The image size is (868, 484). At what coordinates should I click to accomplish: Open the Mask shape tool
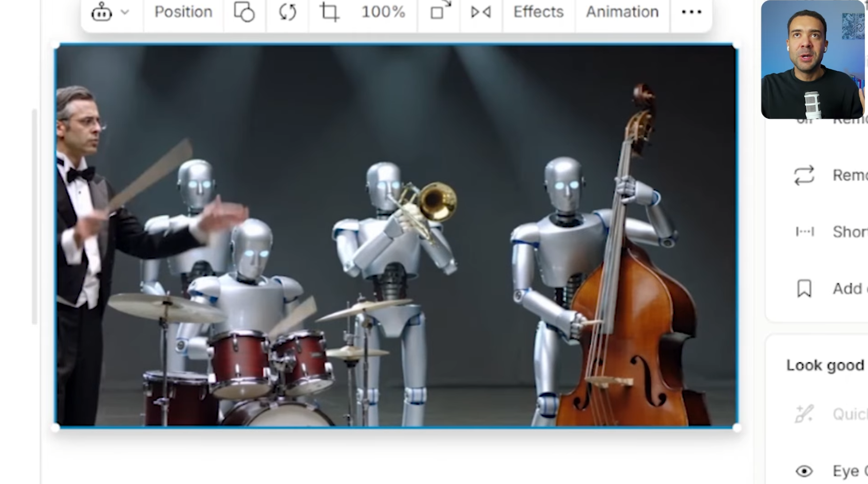tap(245, 12)
